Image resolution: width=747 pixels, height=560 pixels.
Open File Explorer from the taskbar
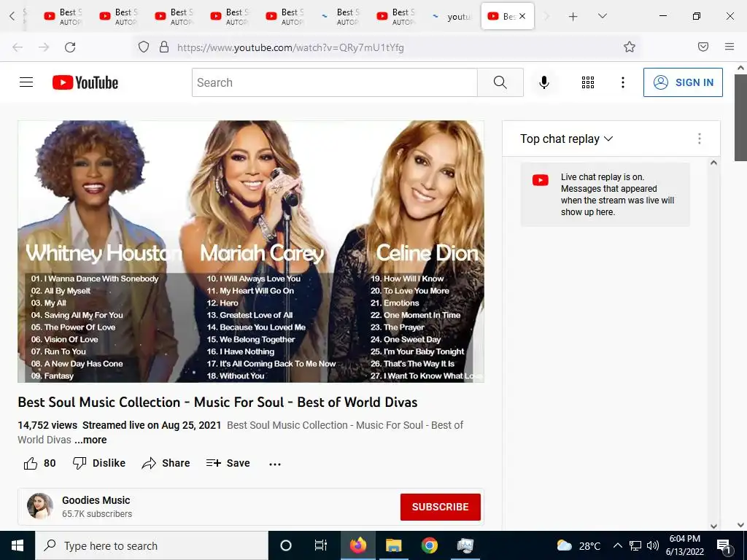click(393, 545)
